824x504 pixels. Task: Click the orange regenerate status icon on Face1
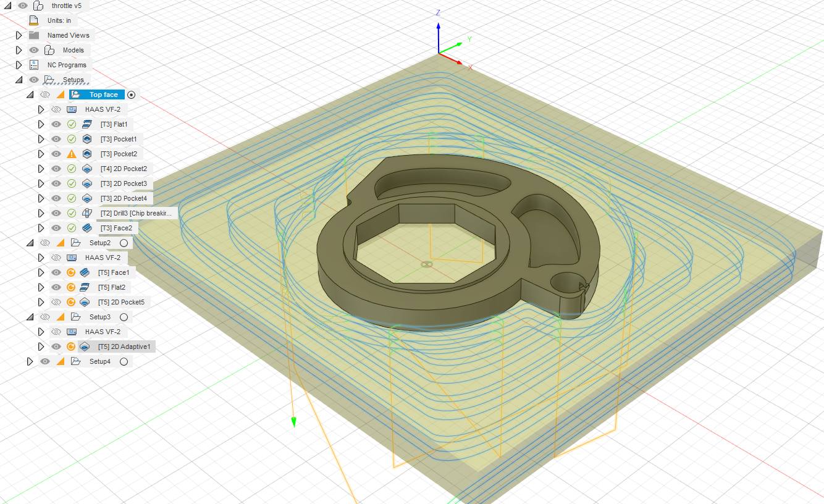(71, 272)
